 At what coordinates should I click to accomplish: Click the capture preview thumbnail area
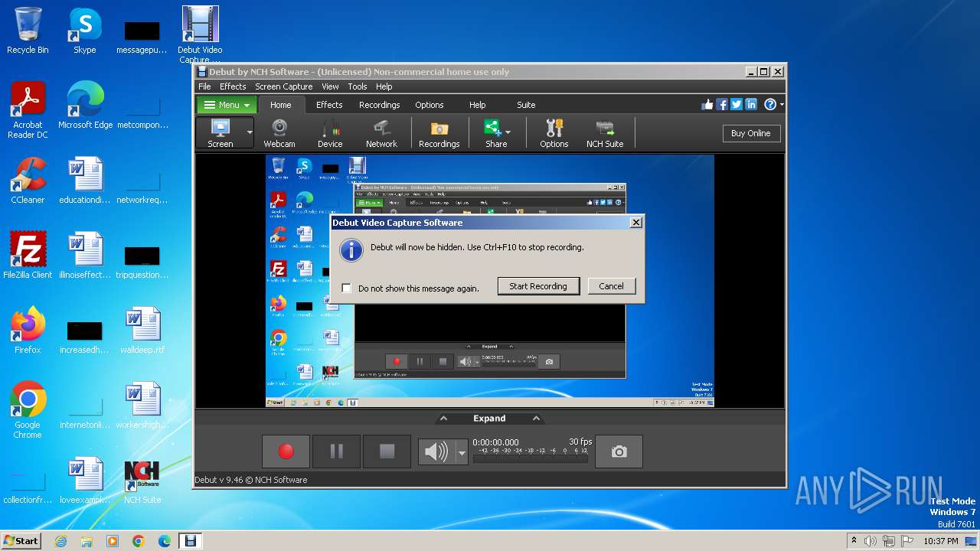point(490,280)
